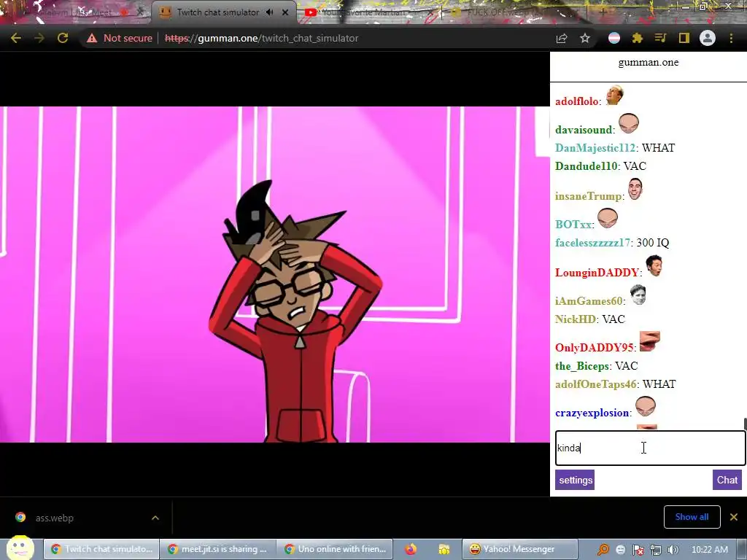Click iAmGames60's Kappa emote
Image resolution: width=747 pixels, height=560 pixels.
point(638,295)
